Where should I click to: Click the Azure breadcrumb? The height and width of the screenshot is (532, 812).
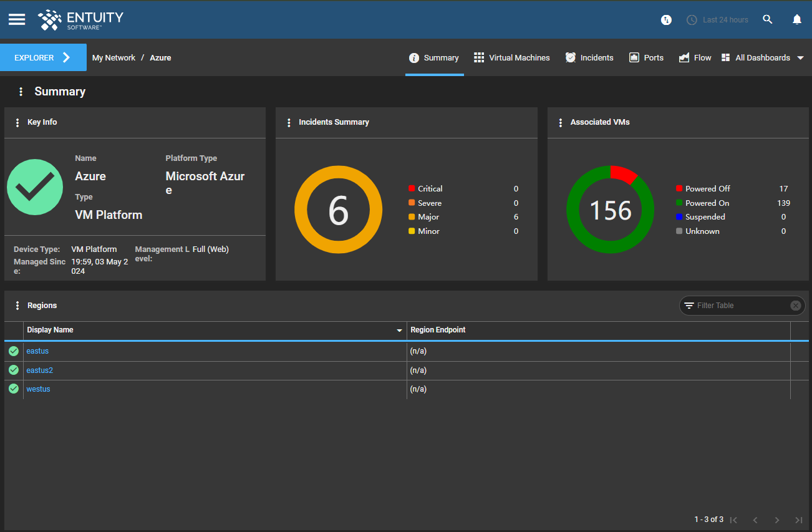click(x=160, y=57)
